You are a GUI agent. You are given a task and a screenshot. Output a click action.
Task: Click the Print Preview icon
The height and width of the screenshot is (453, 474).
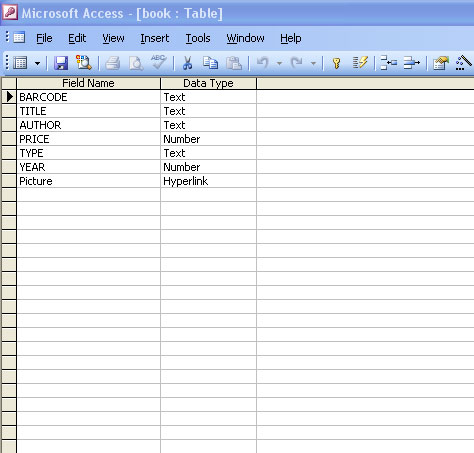136,63
